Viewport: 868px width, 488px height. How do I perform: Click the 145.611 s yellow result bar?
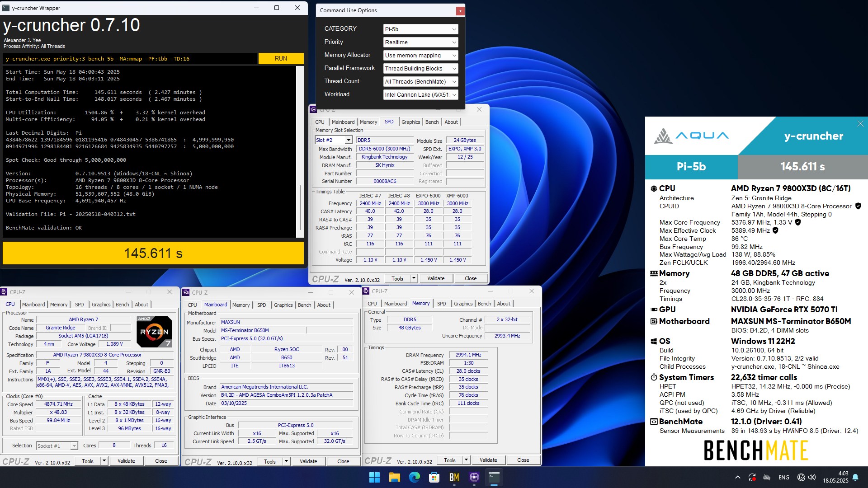(x=153, y=253)
